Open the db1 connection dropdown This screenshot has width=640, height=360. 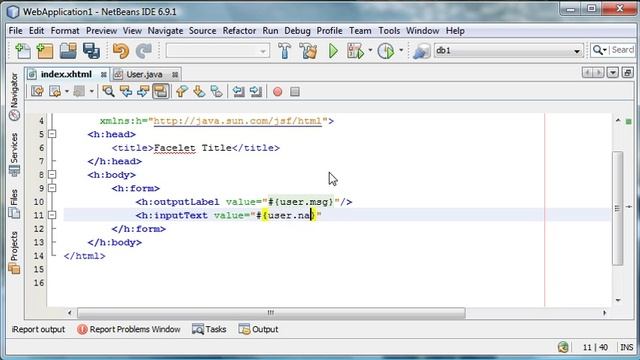click(x=577, y=51)
